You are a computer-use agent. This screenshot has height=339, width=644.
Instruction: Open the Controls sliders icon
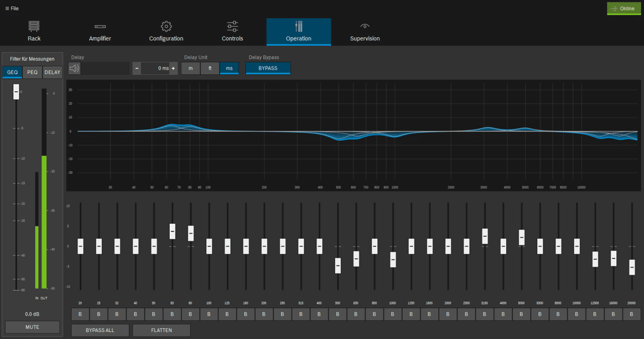233,26
